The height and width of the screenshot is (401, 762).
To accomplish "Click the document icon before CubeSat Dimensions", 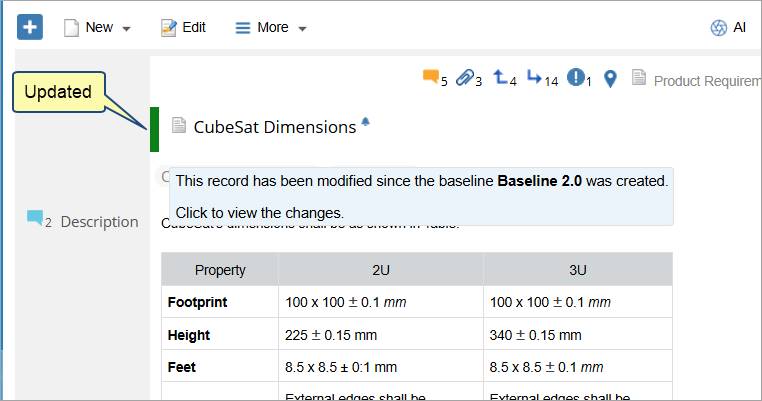I will pyautogui.click(x=179, y=126).
